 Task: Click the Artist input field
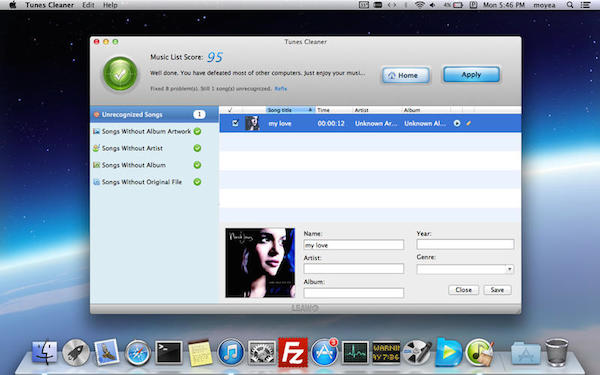(354, 268)
